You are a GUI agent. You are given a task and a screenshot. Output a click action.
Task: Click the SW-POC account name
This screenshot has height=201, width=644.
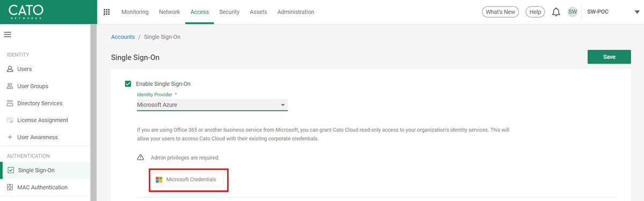pos(598,12)
